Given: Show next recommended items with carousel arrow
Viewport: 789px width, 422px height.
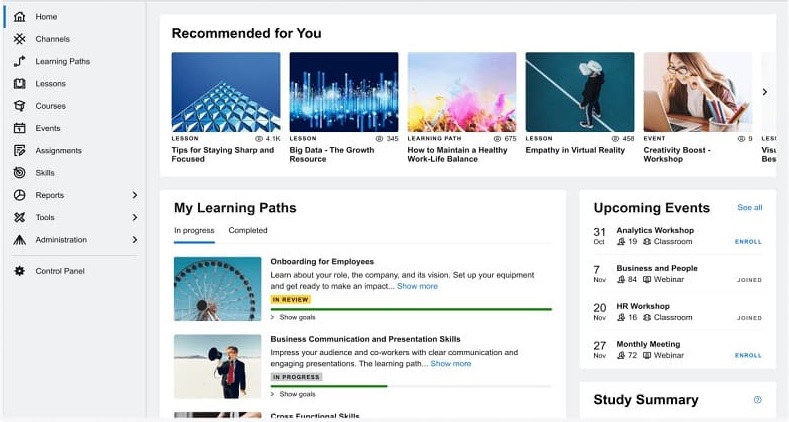Looking at the screenshot, I should click(764, 92).
